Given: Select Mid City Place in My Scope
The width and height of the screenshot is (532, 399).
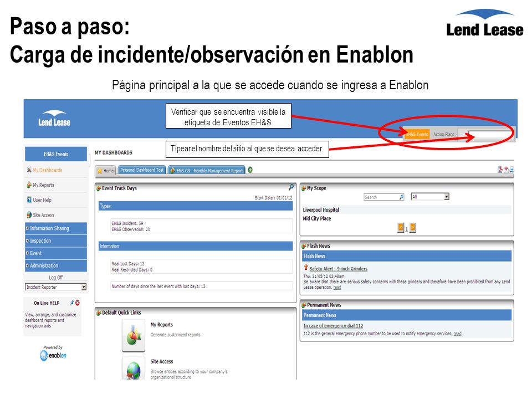Looking at the screenshot, I should click(317, 218).
